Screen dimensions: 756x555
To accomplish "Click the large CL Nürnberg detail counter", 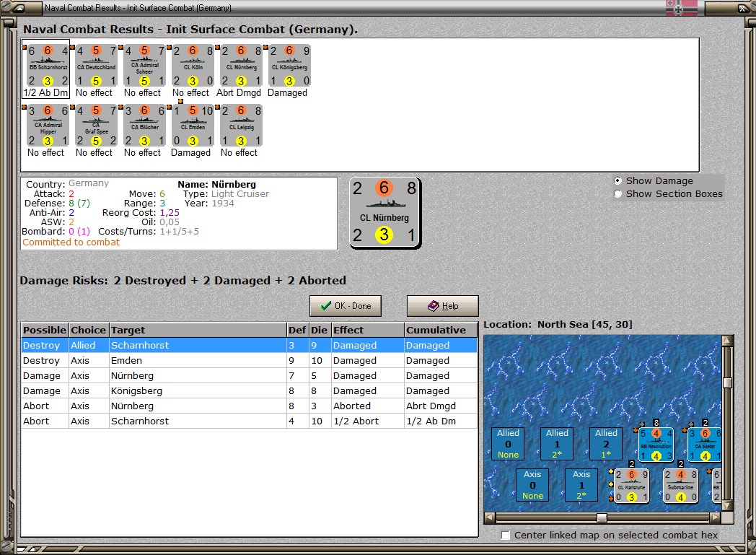I will click(384, 213).
